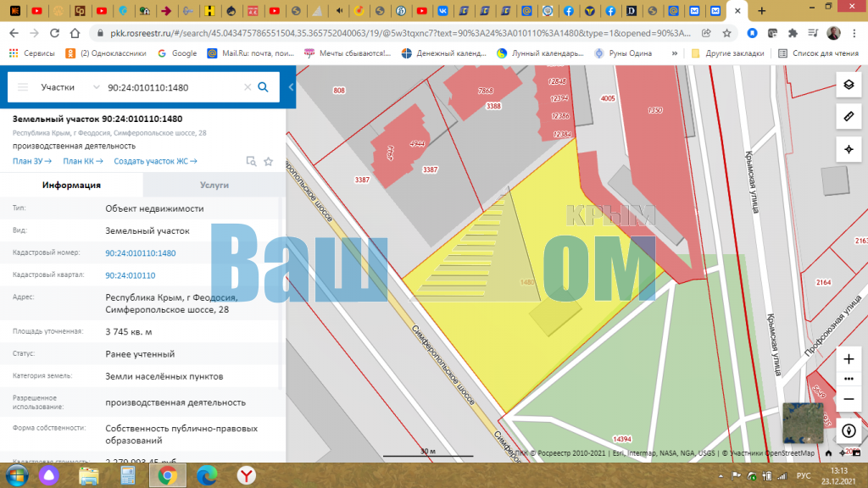Reset map orientation with compass icon

[x=849, y=430]
